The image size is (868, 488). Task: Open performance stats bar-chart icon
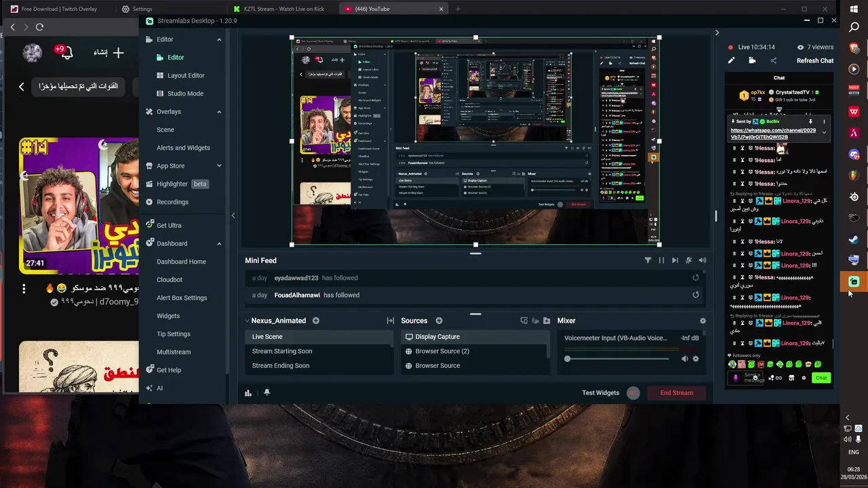click(x=248, y=393)
